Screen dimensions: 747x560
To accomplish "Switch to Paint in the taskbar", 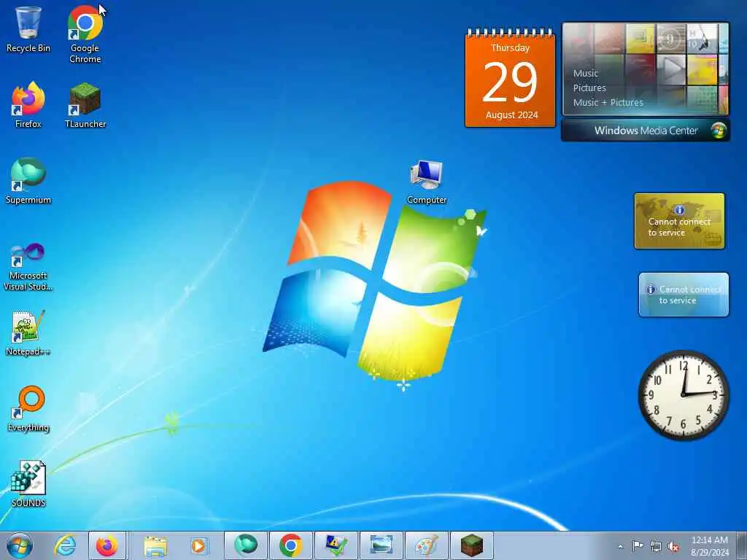I will click(426, 545).
